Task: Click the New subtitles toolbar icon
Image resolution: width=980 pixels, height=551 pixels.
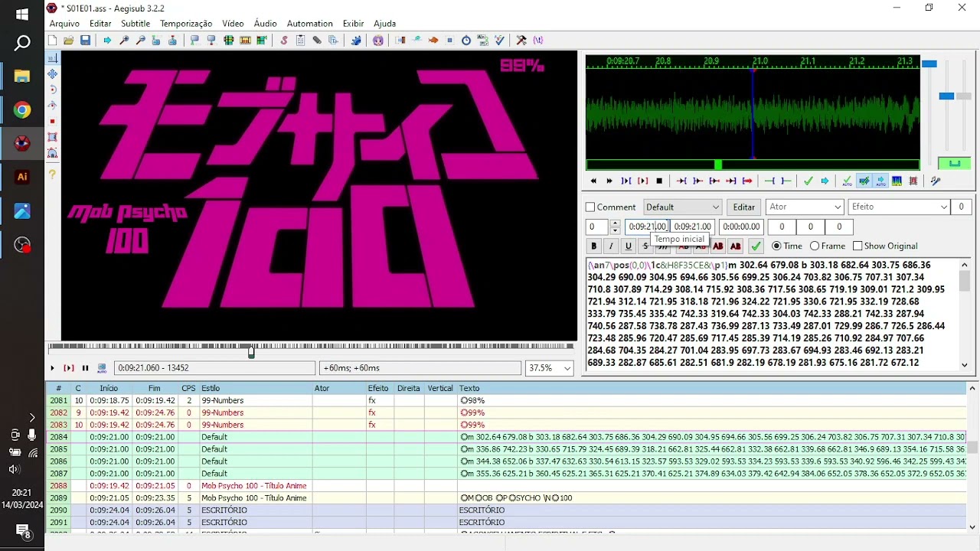Action: point(51,40)
